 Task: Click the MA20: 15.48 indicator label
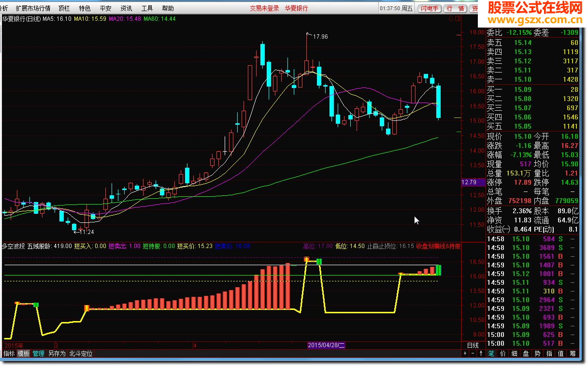125,19
